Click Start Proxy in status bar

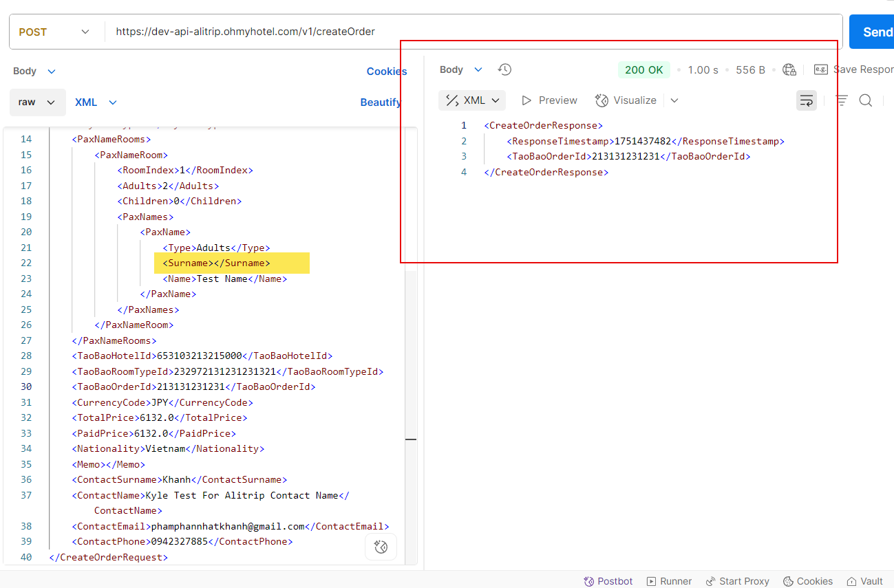(737, 581)
